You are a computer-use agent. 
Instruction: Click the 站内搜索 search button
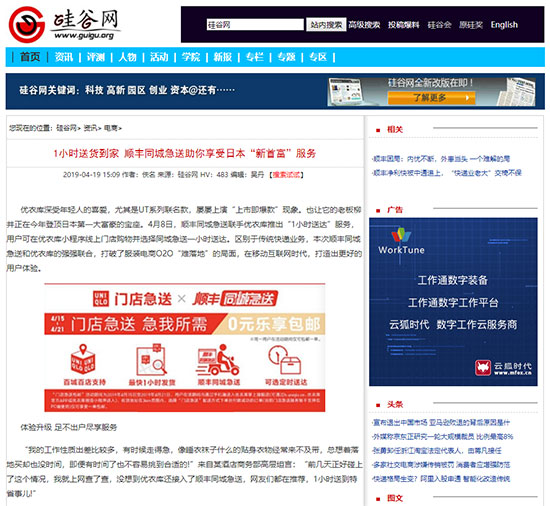(x=326, y=25)
